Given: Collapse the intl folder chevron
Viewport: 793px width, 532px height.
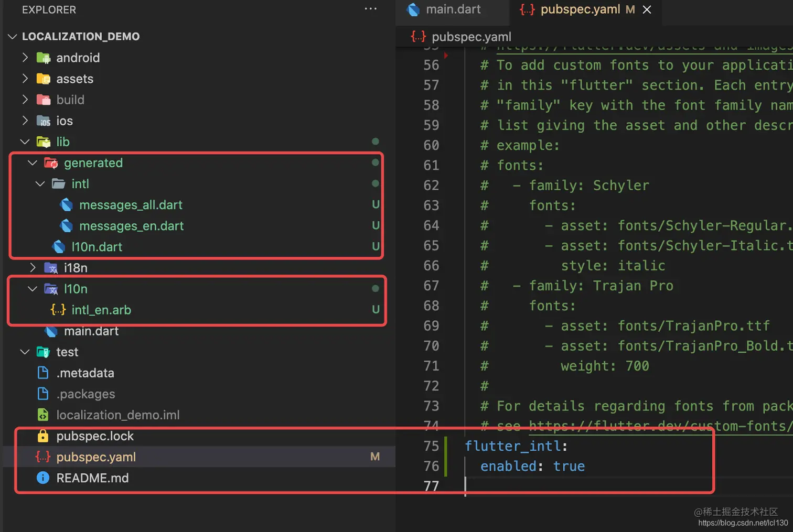Looking at the screenshot, I should coord(40,184).
